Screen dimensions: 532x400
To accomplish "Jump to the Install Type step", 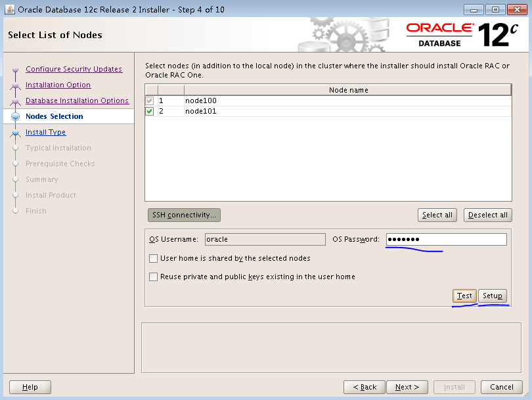I will tap(45, 132).
